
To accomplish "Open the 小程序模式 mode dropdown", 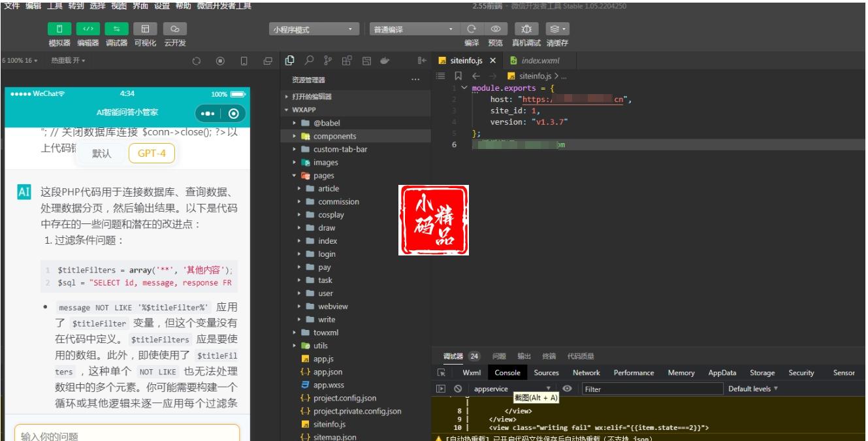I will click(x=314, y=29).
